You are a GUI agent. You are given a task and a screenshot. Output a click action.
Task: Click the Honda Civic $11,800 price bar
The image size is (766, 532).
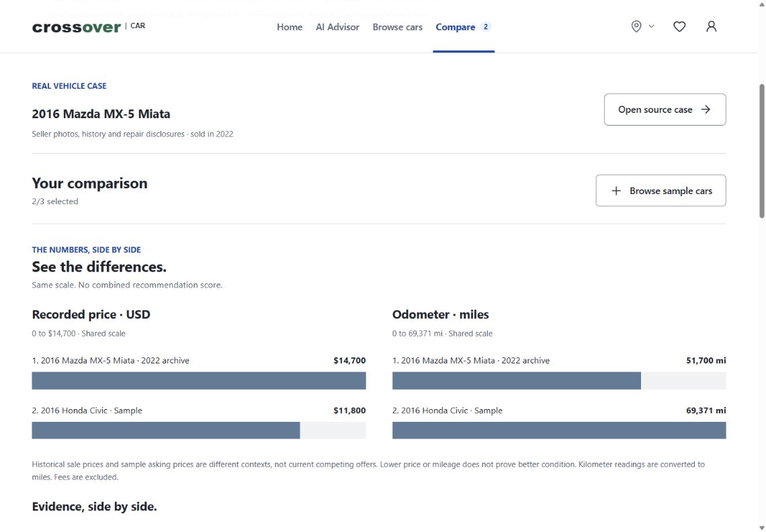tap(165, 431)
